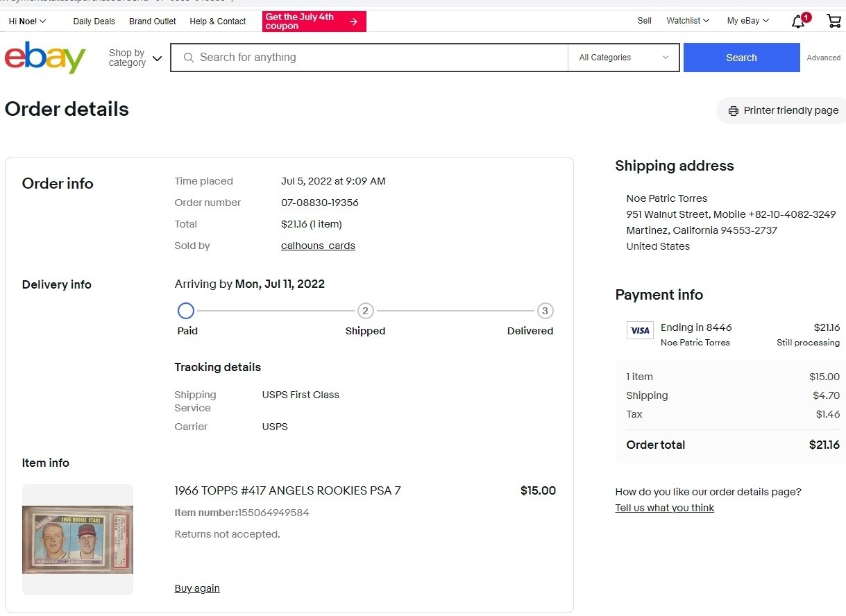The height and width of the screenshot is (616, 846).
Task: Click Tell us what you think
Action: pyautogui.click(x=664, y=508)
